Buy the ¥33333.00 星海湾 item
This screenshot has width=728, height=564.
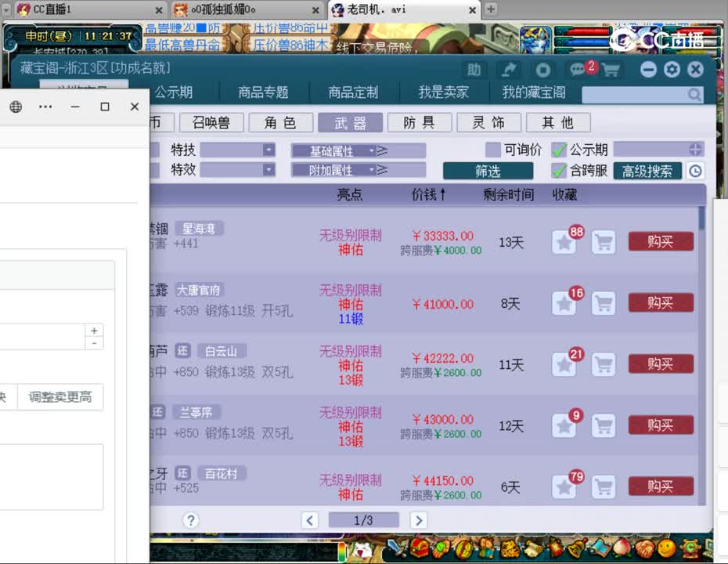[x=661, y=241]
